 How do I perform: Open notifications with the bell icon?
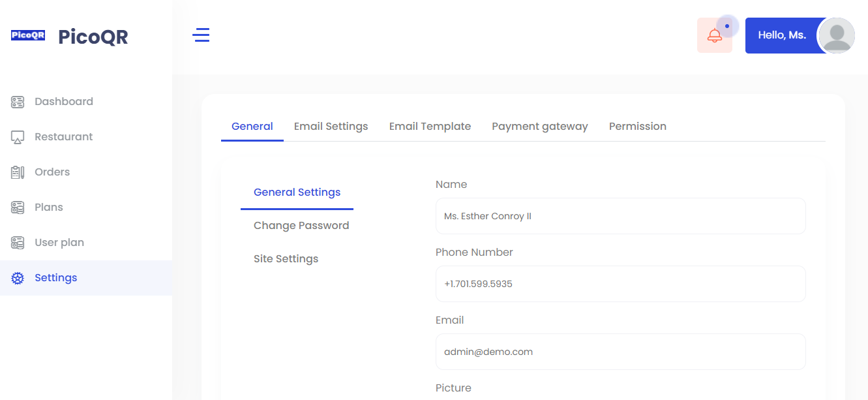[x=715, y=35]
